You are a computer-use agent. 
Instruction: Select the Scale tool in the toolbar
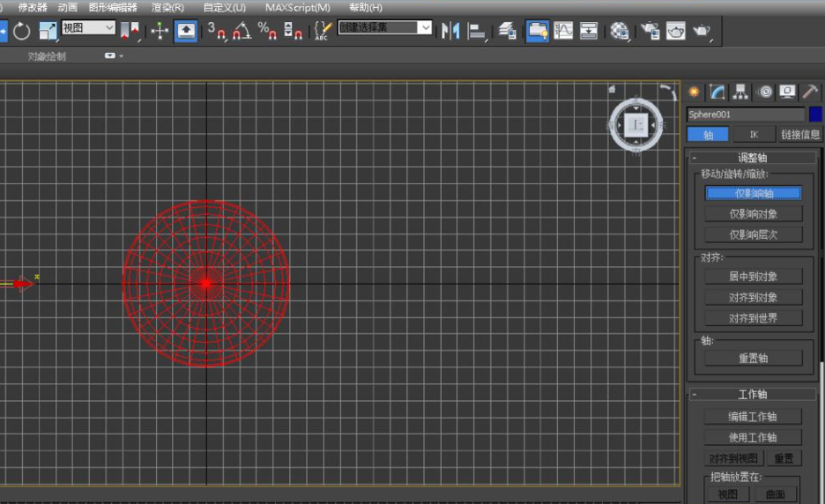coord(48,31)
